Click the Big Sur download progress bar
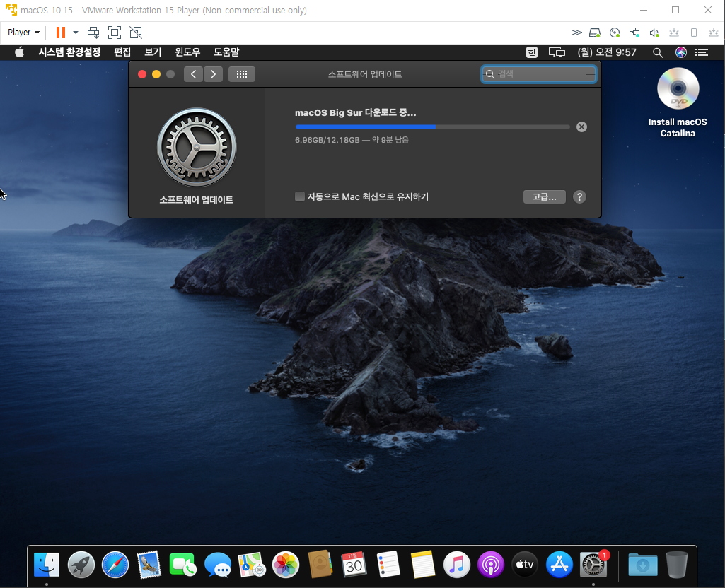This screenshot has width=725, height=588. 432,127
